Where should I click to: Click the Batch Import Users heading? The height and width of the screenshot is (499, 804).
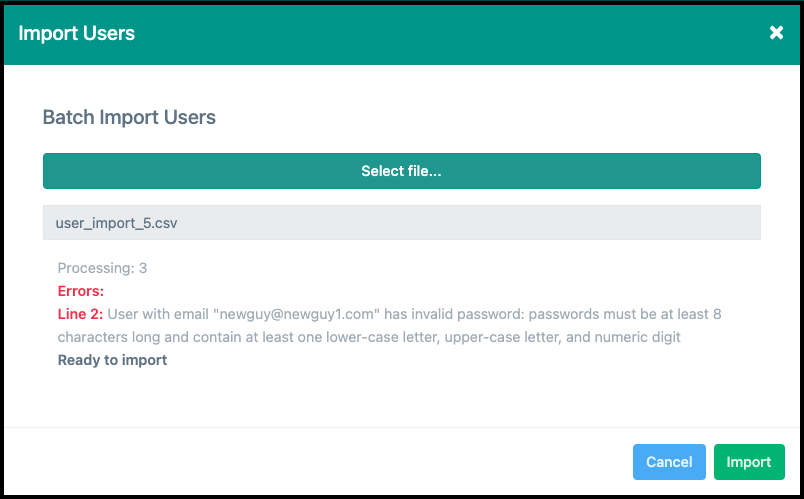tap(129, 117)
